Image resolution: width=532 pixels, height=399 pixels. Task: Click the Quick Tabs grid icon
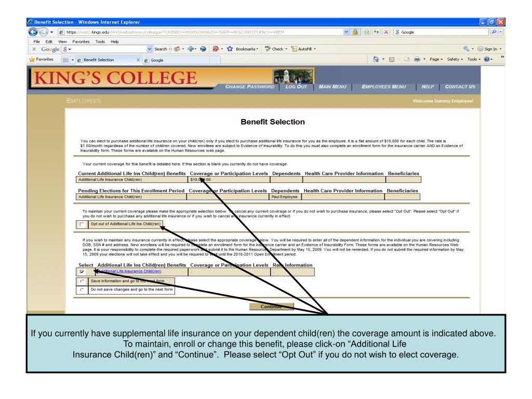[x=65, y=60]
